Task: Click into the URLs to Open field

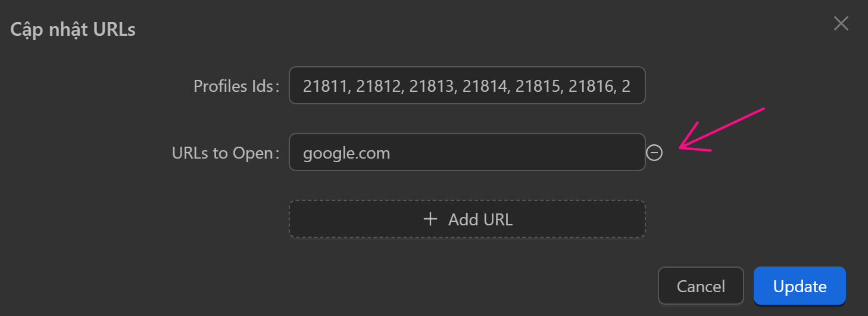Action: click(467, 153)
